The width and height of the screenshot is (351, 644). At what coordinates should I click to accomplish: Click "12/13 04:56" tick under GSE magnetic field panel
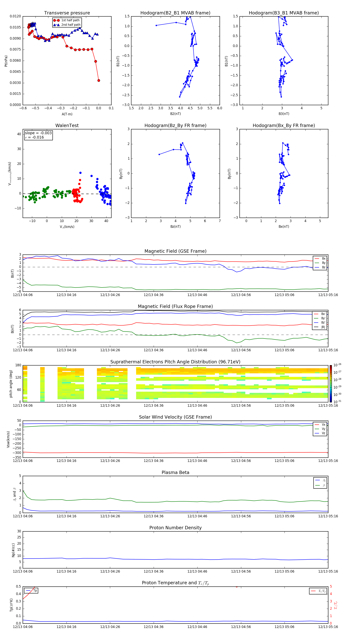241,295
